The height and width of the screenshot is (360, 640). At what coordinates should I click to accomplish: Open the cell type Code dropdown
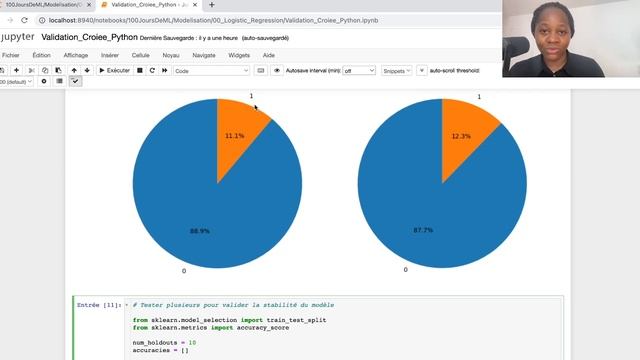pos(211,71)
